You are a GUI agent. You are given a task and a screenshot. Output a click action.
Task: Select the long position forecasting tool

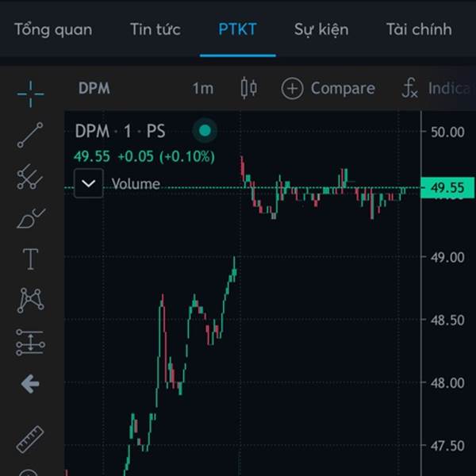pos(30,342)
